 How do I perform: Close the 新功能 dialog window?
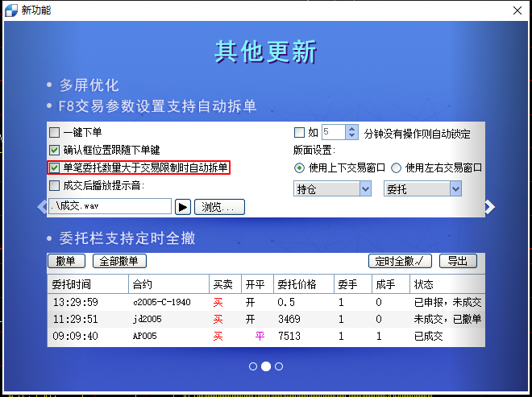pyautogui.click(x=517, y=10)
